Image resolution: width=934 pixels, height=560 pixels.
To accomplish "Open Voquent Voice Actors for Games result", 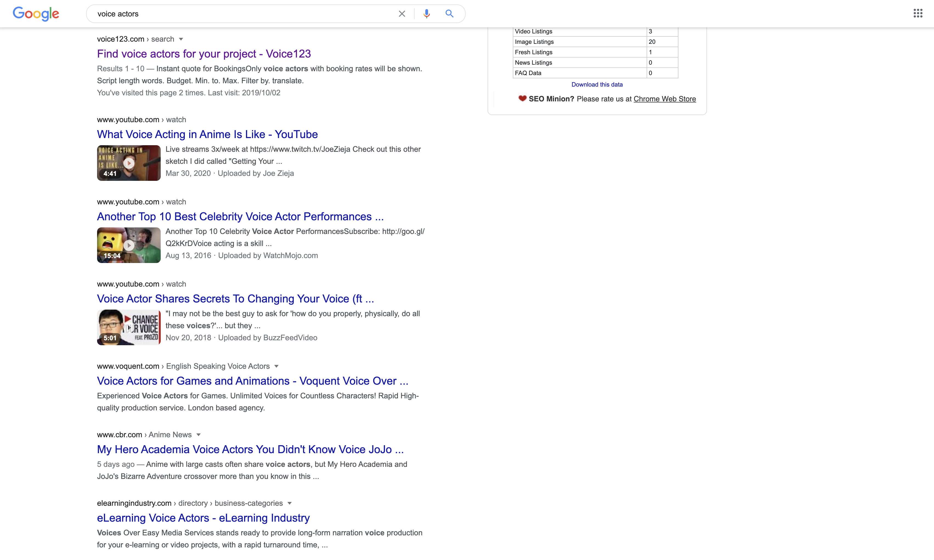I will point(252,381).
